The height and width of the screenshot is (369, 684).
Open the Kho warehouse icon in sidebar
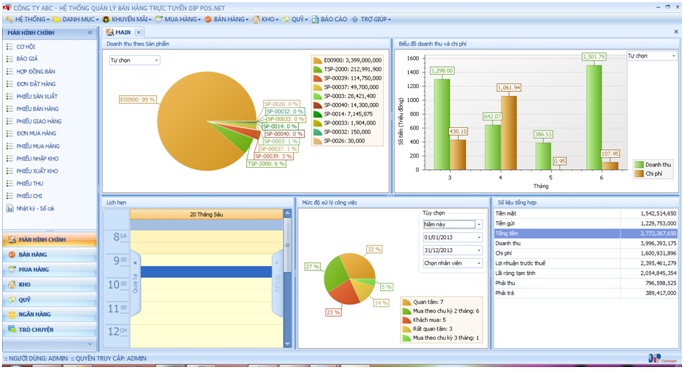12,284
